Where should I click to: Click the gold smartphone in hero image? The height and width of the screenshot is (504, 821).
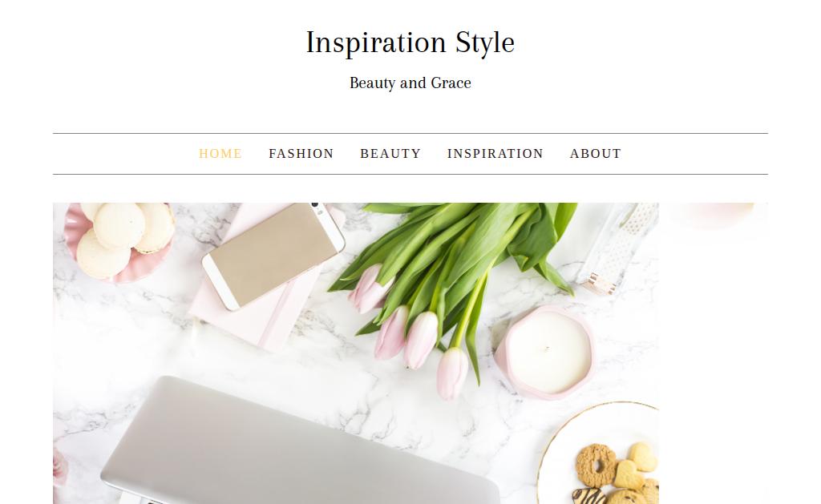pos(274,253)
